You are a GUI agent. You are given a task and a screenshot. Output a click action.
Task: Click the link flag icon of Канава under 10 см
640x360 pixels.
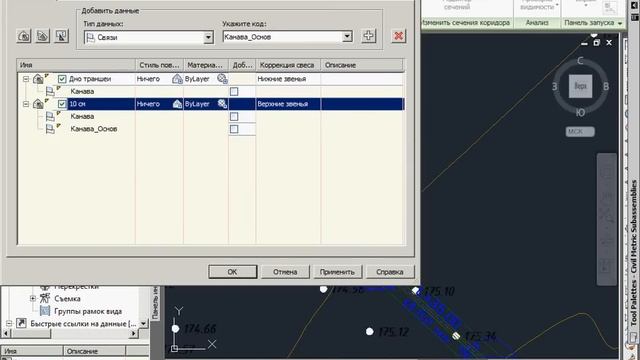click(50, 116)
